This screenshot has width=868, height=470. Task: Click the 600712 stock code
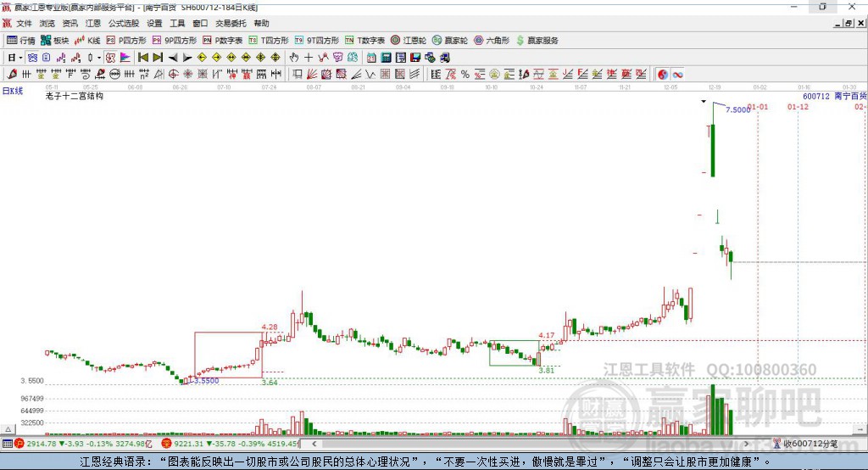click(x=816, y=96)
